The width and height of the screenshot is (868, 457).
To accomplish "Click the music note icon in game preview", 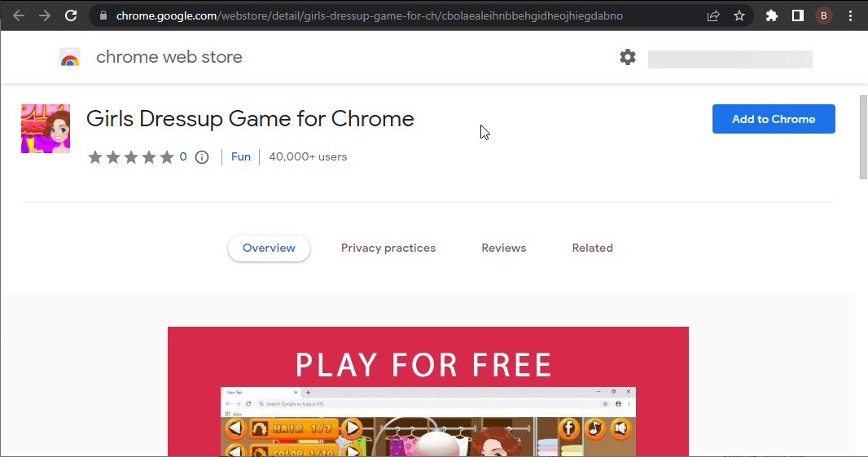I will [x=595, y=428].
